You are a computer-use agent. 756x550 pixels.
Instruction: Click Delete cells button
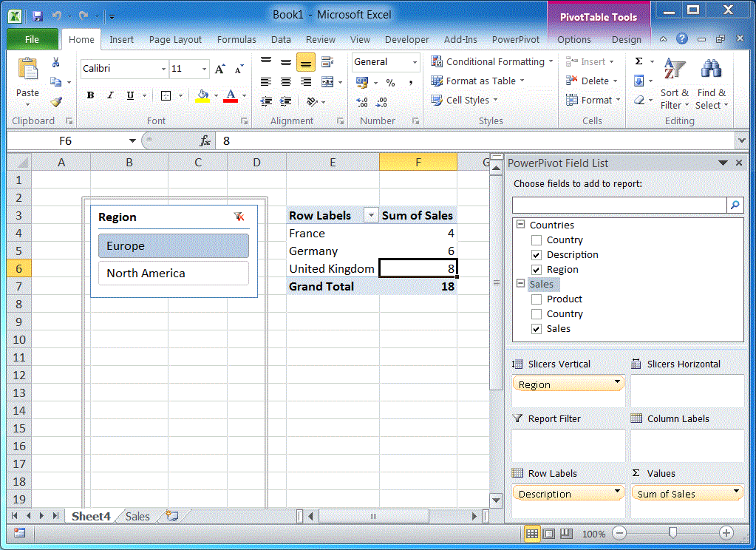591,81
